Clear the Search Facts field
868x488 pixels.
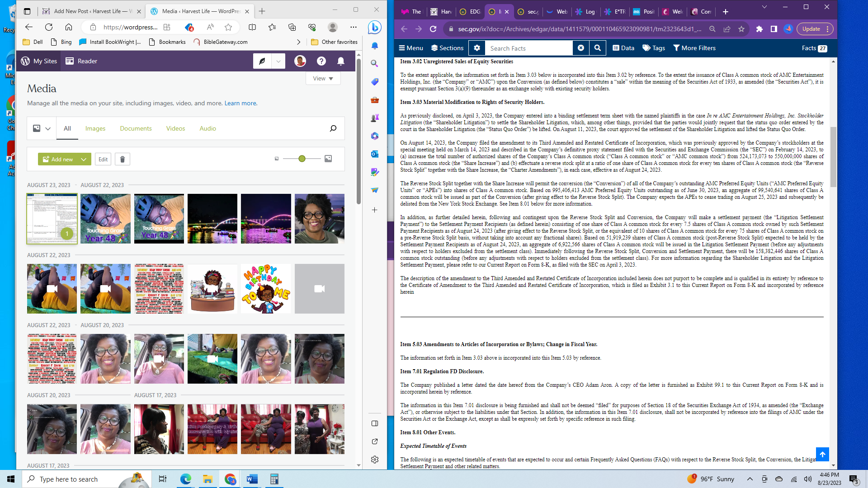(581, 48)
